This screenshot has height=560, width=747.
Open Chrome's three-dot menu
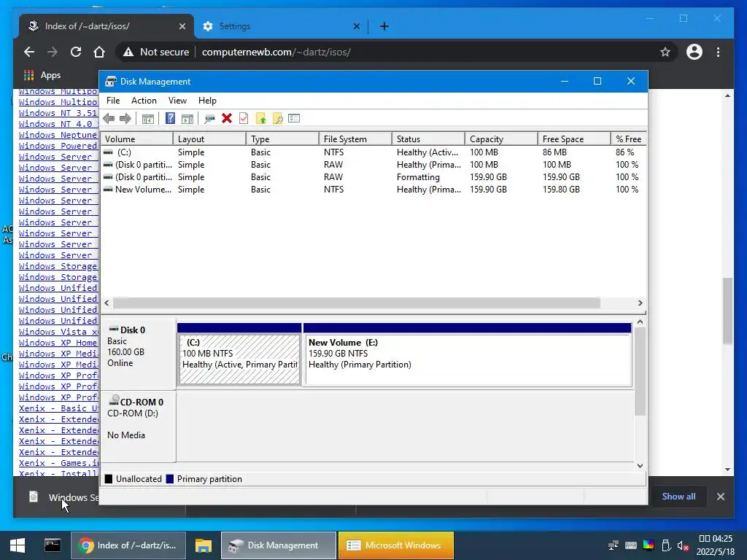tap(718, 52)
